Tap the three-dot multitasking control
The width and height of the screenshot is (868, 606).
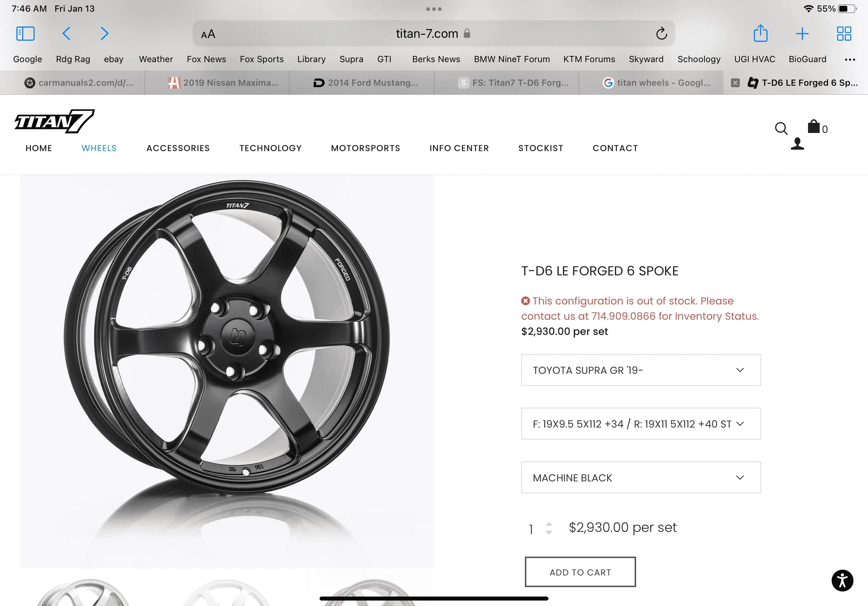[x=434, y=9]
